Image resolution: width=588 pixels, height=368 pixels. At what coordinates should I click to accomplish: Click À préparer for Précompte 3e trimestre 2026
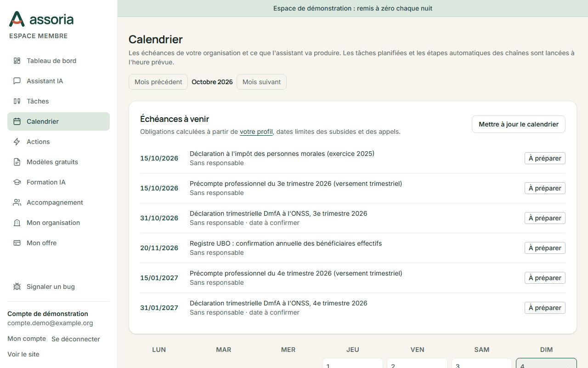(x=545, y=188)
